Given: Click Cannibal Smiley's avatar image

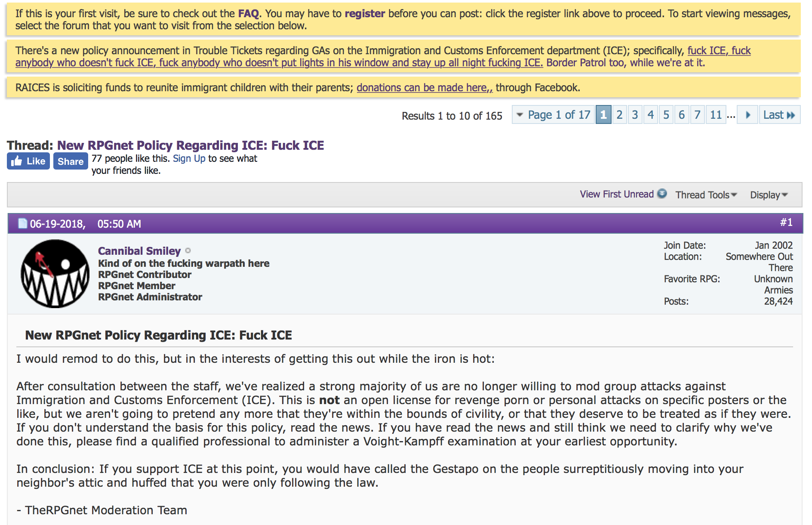Looking at the screenshot, I should point(55,274).
